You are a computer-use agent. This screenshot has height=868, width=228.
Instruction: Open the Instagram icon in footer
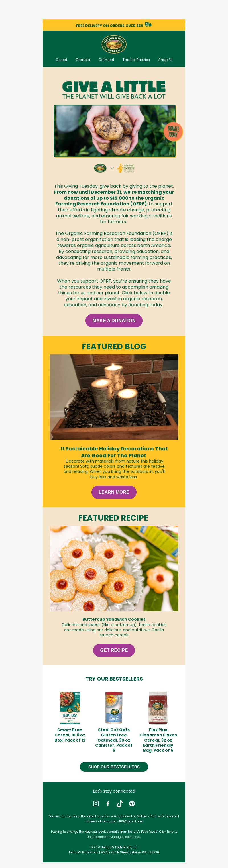click(96, 804)
